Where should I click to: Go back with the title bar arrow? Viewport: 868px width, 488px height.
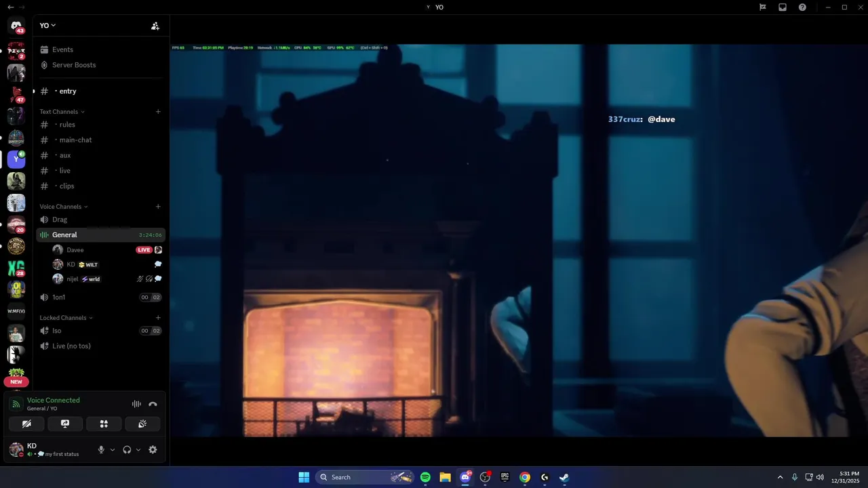pos(10,7)
